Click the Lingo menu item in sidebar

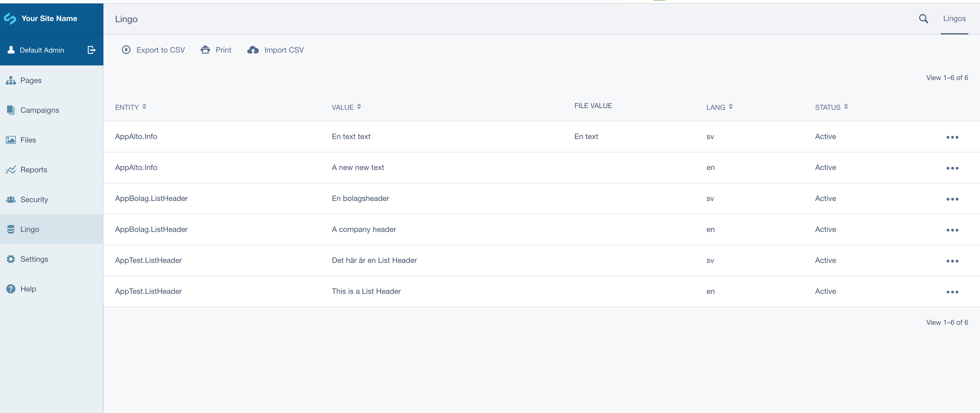52,229
